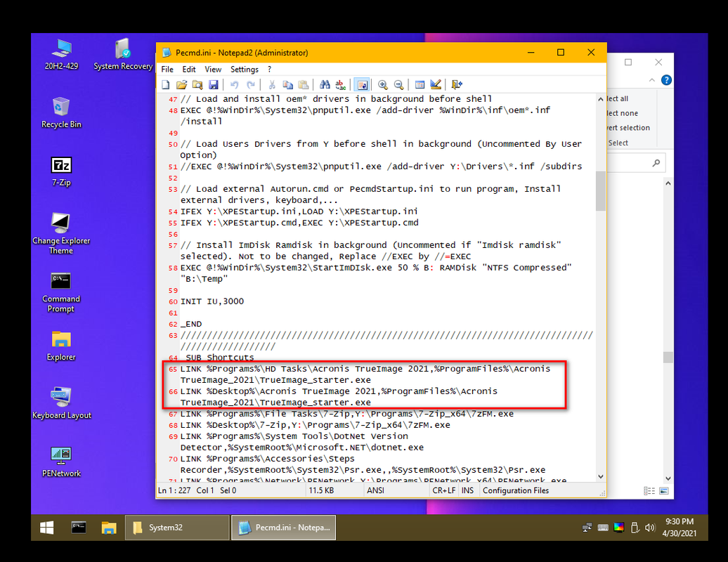728x562 pixels.
Task: Toggle word wrap toolbar button
Action: (362, 84)
